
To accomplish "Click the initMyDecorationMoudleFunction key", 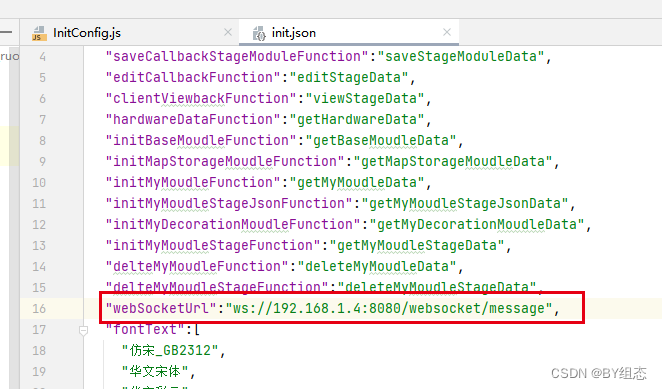I will (x=233, y=225).
